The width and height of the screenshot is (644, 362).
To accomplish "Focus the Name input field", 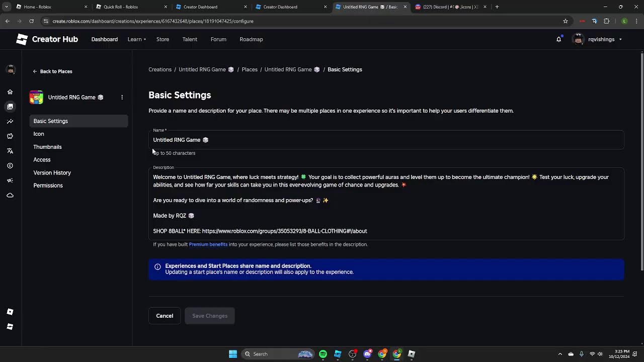I will point(386,140).
